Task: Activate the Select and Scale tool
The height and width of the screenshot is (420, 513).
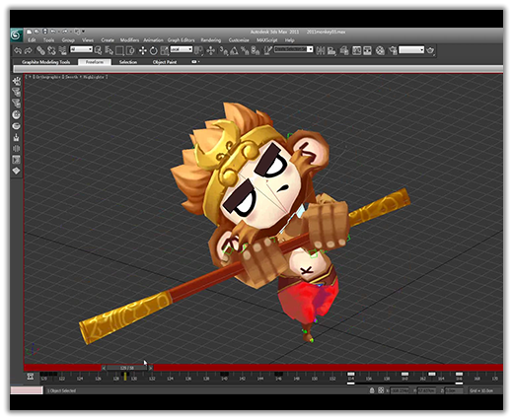Action: coord(164,50)
